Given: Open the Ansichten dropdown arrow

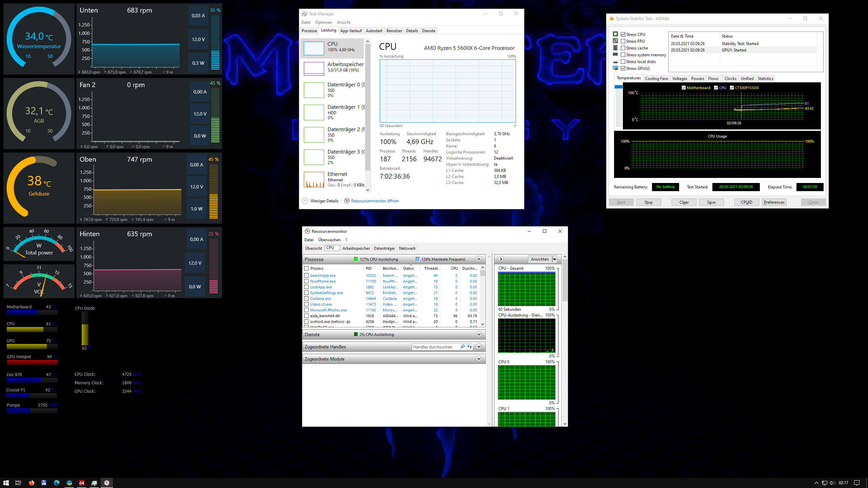Looking at the screenshot, I should [x=555, y=259].
